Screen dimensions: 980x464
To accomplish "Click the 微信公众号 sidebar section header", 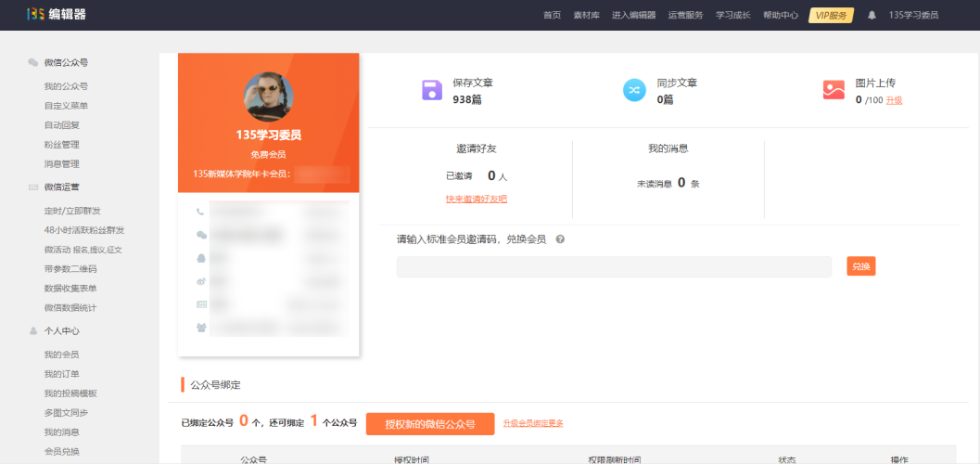I will coord(66,62).
